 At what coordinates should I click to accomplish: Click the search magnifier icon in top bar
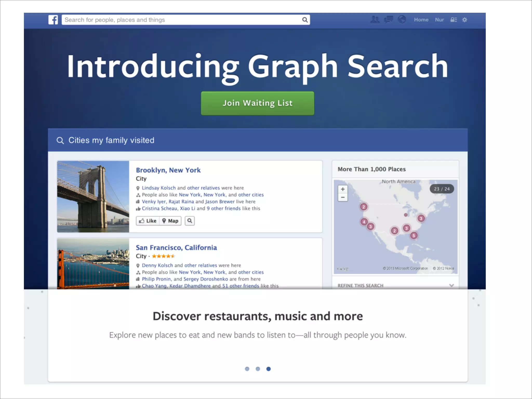pos(305,20)
